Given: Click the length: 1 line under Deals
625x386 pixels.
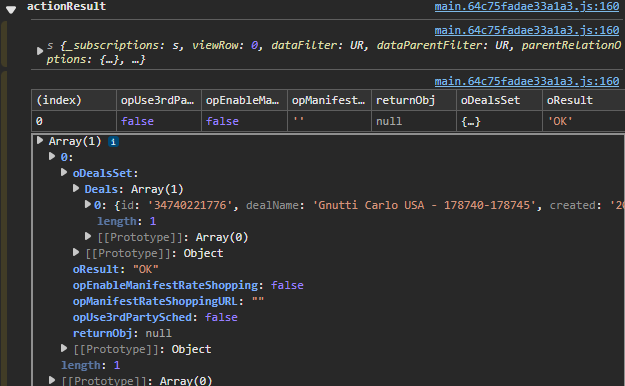Looking at the screenshot, I should point(127,221).
